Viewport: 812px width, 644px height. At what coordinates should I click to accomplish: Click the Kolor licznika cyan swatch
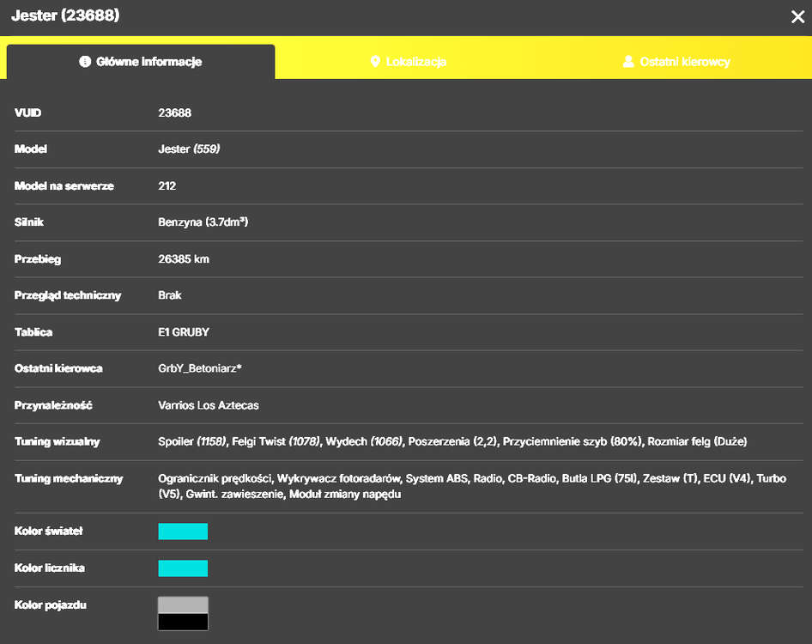(x=183, y=568)
